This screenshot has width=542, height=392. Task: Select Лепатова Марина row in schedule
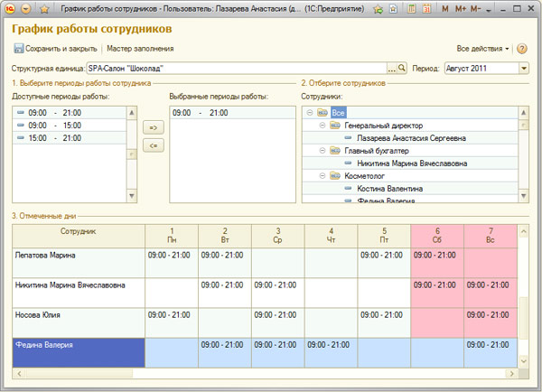(79, 263)
